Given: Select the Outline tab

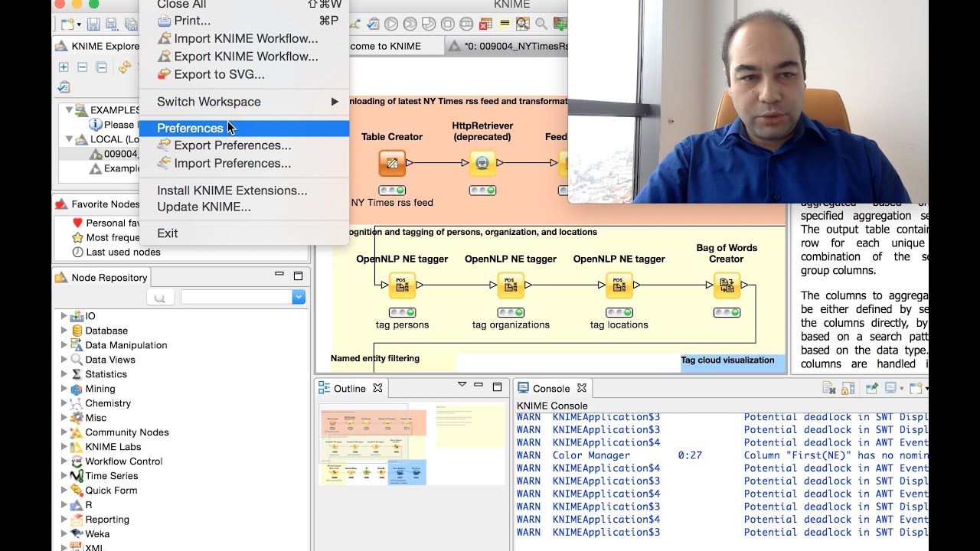Looking at the screenshot, I should 350,388.
